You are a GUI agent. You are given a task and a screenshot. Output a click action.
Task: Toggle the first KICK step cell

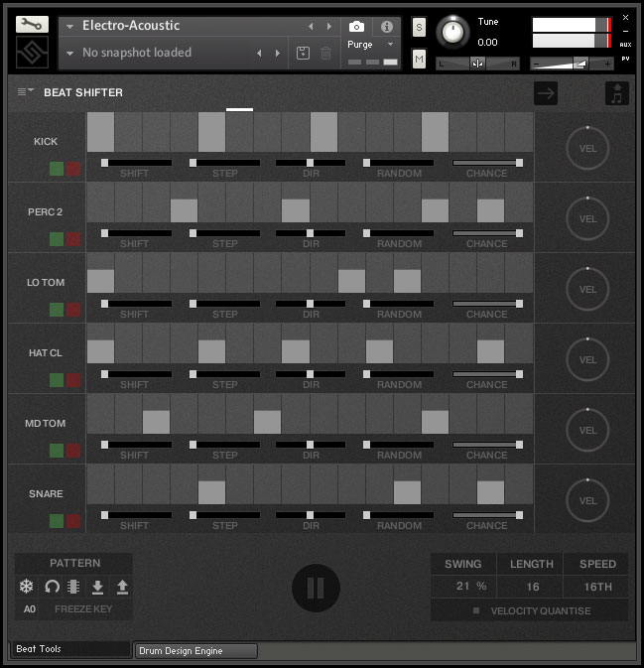point(101,132)
